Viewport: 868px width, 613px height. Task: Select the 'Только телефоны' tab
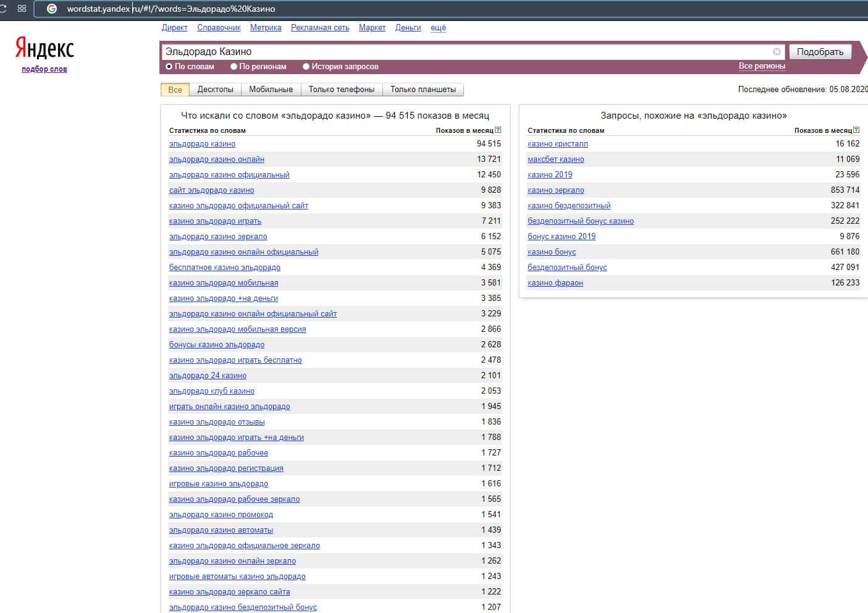coord(341,90)
